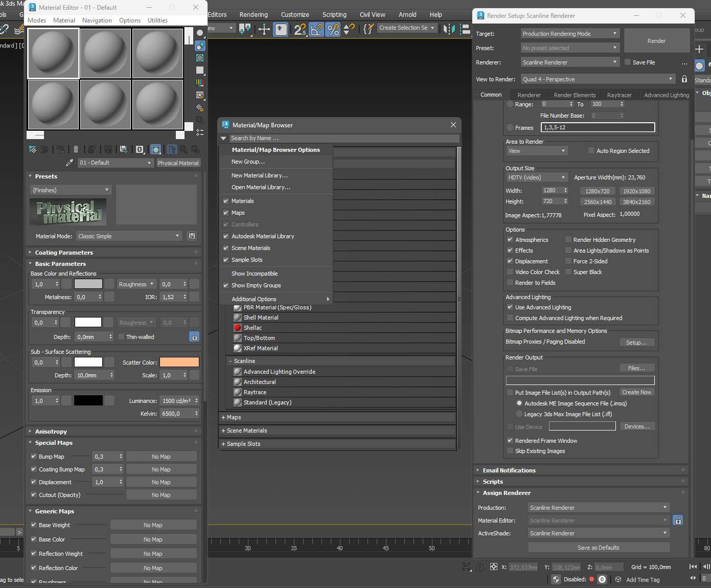Uncheck the Cutout (Opacity) checkbox

pos(34,495)
